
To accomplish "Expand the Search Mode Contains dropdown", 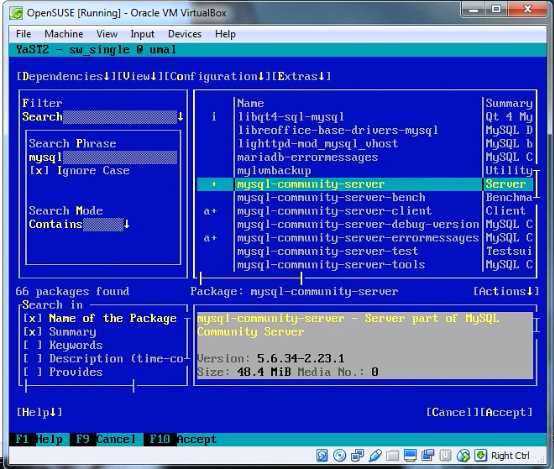I will tap(79, 224).
